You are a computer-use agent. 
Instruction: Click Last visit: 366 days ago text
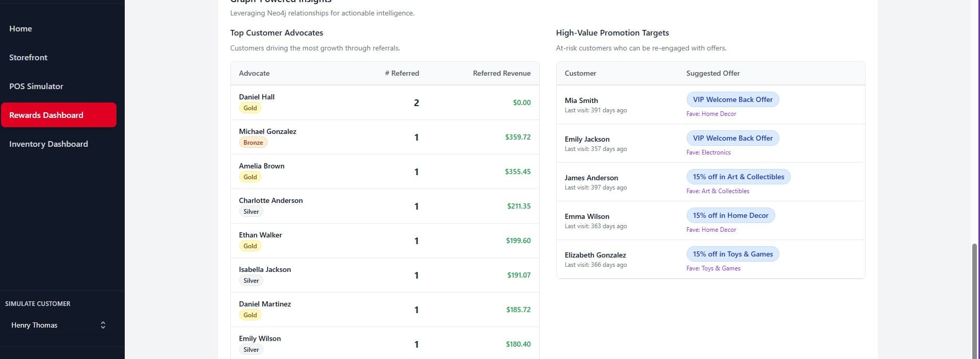point(595,265)
